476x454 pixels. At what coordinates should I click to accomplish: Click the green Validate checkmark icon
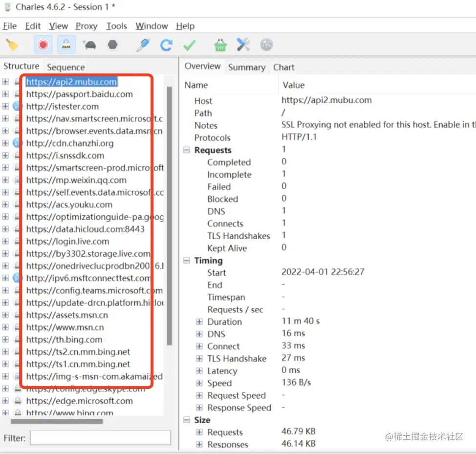tap(190, 45)
